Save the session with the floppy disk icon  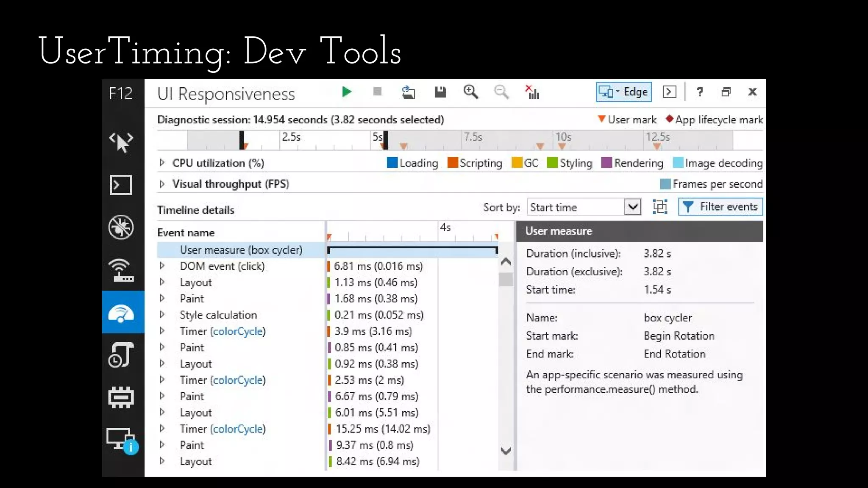coord(440,92)
